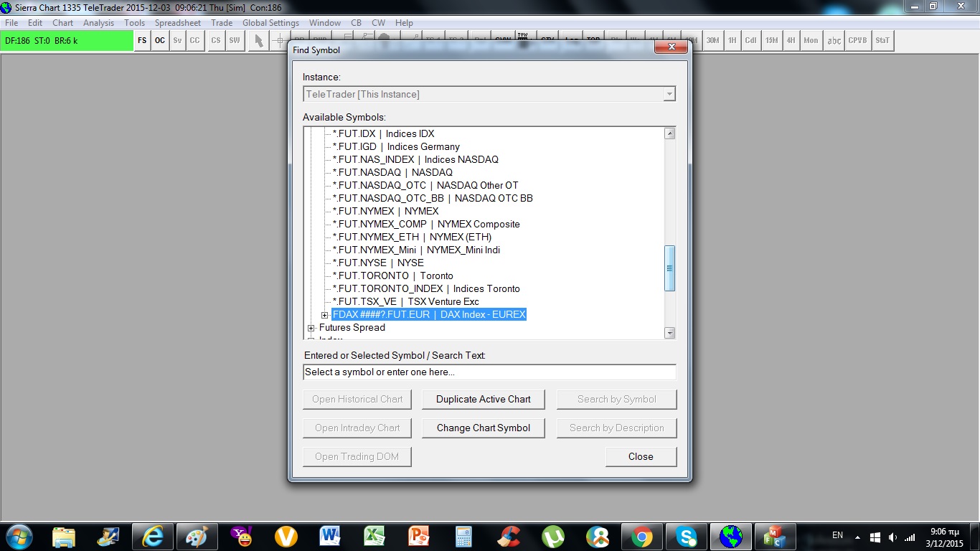Screen dimensions: 980x551
Task: Click the StaT toolbar button
Action: click(882, 41)
